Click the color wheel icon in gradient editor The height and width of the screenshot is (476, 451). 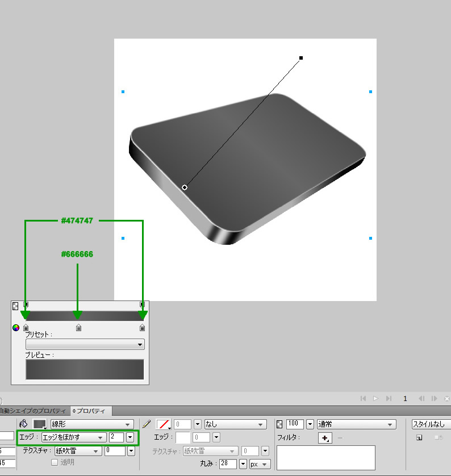click(16, 328)
